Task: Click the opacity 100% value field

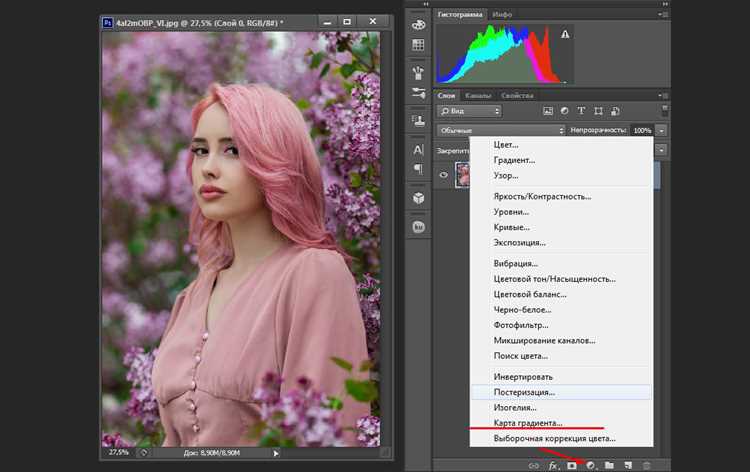Action: (642, 130)
